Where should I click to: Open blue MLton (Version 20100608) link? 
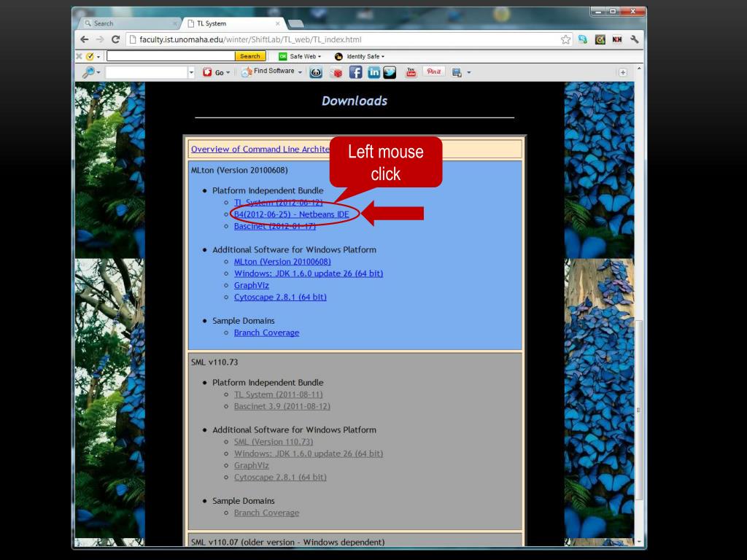coord(282,262)
